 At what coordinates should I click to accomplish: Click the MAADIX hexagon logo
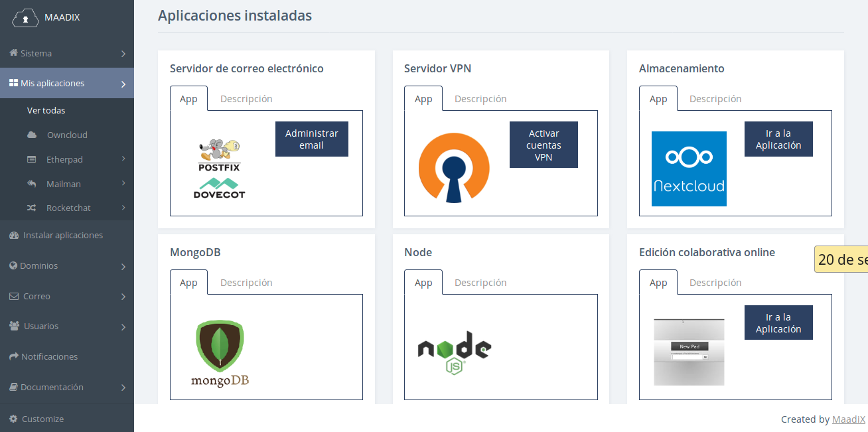coord(25,18)
